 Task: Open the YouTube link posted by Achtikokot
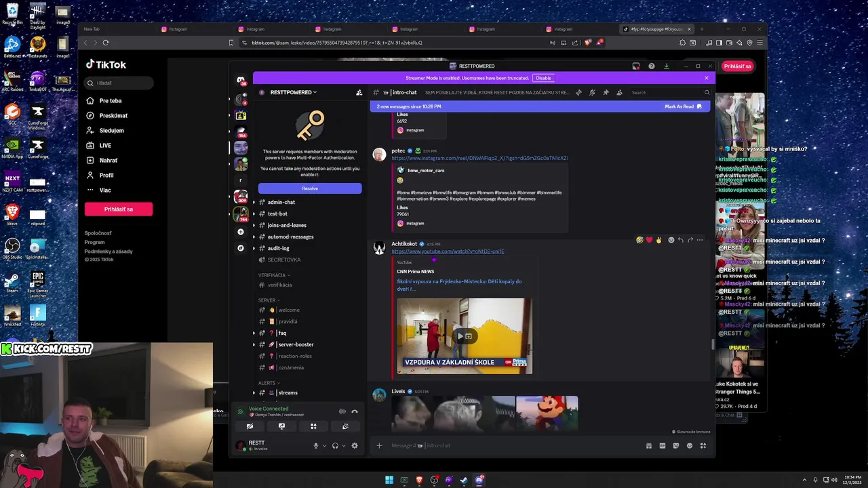tap(448, 251)
